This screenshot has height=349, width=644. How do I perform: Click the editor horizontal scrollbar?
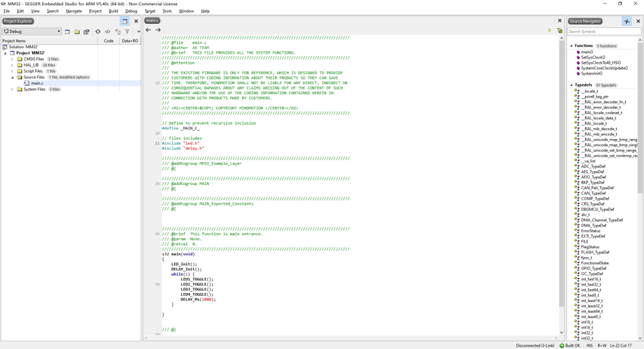pos(351,338)
